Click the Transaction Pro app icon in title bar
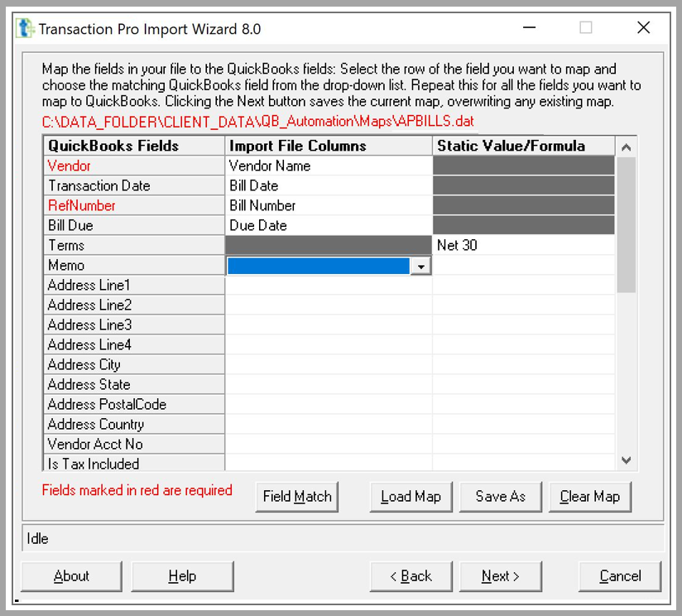 [25, 29]
